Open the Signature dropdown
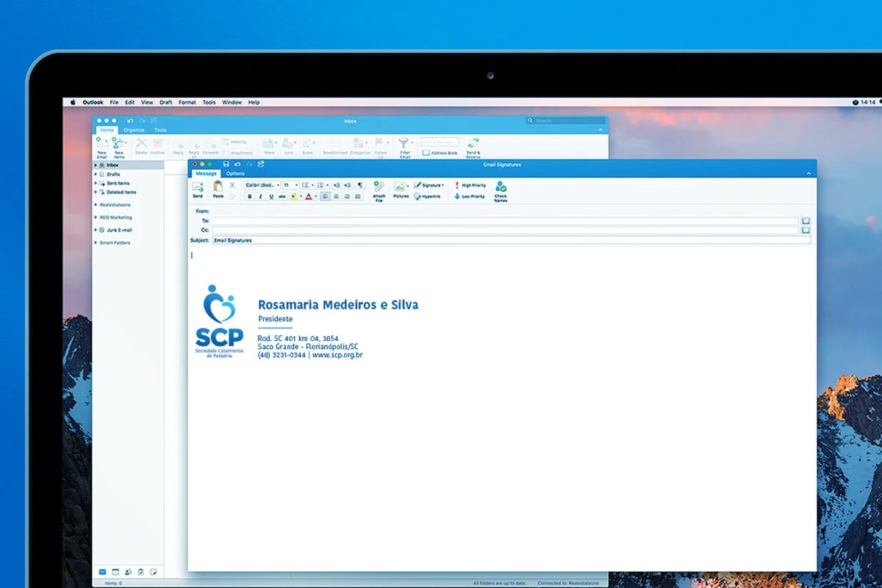 tap(429, 185)
